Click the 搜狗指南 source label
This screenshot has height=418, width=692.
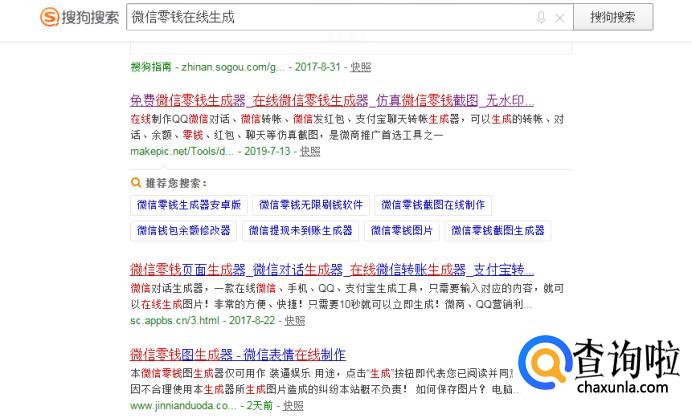pyautogui.click(x=151, y=67)
